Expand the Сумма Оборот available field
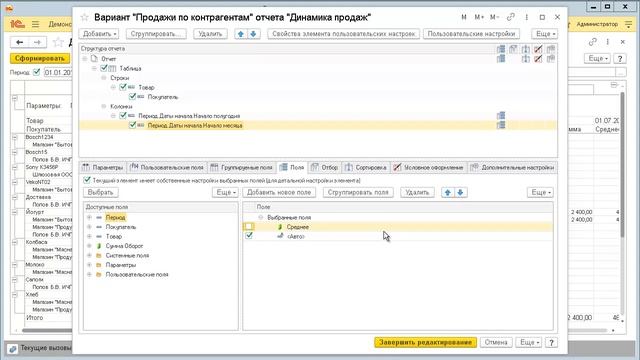640x360 pixels. click(x=89, y=246)
